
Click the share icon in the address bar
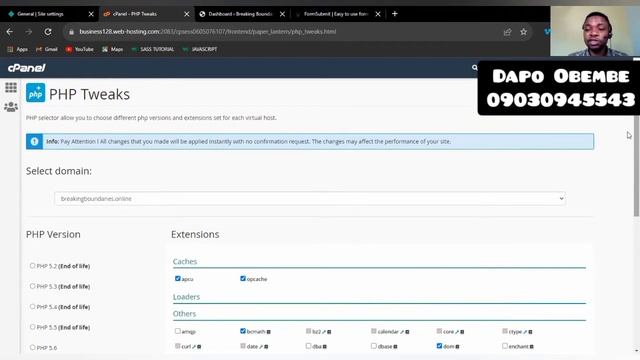pyautogui.click(x=507, y=32)
